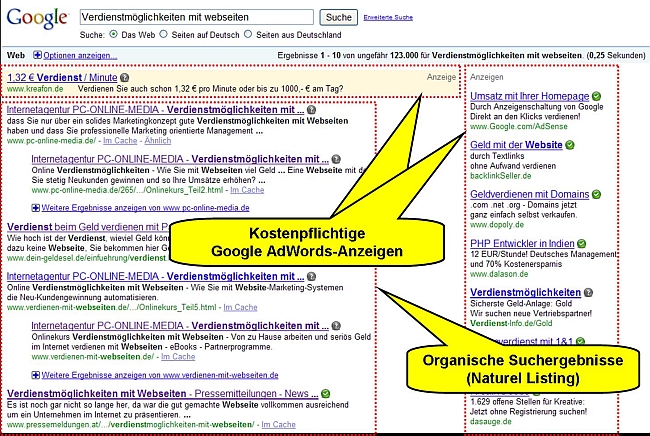Click 'dasauge.de' URL text
Image resolution: width=650 pixels, height=436 pixels.
tap(491, 421)
